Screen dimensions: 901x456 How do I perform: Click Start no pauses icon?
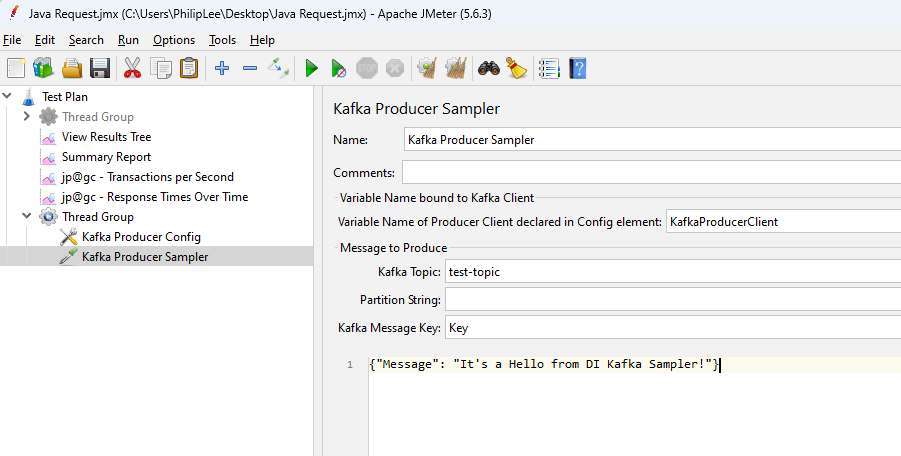pos(339,68)
